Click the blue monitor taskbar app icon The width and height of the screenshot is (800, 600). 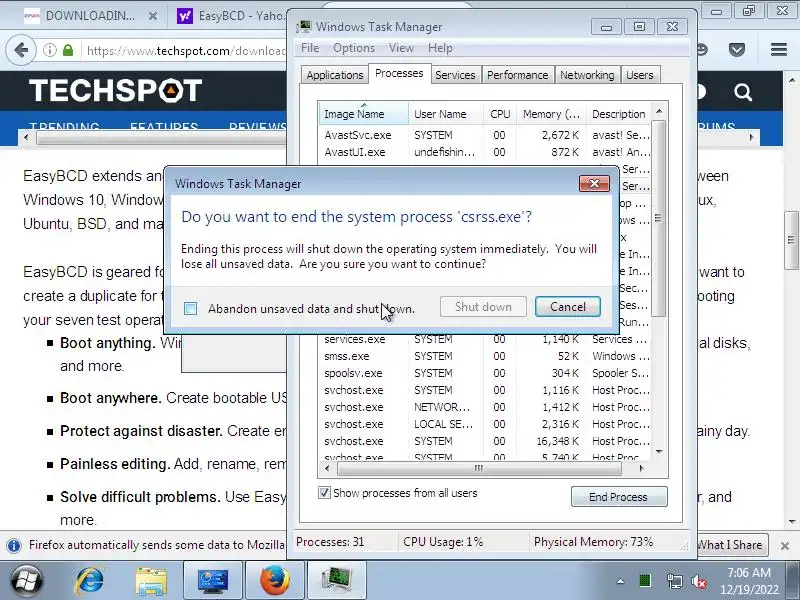(x=213, y=581)
